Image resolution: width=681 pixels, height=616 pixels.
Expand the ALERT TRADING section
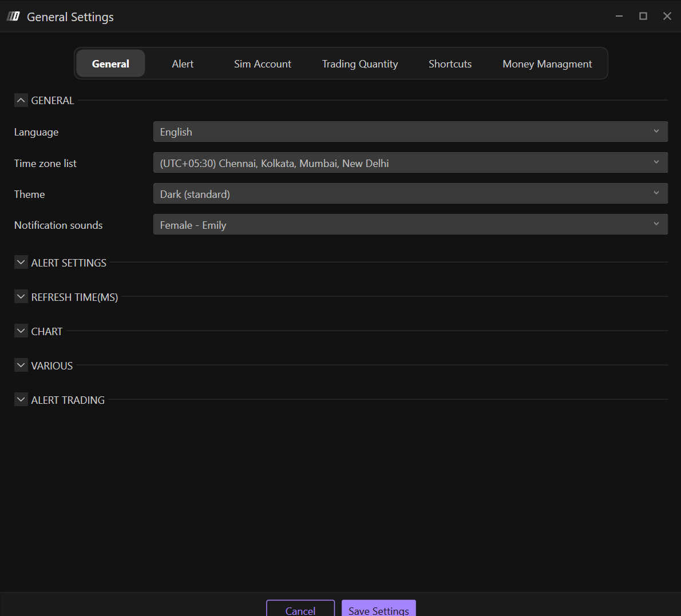click(21, 400)
